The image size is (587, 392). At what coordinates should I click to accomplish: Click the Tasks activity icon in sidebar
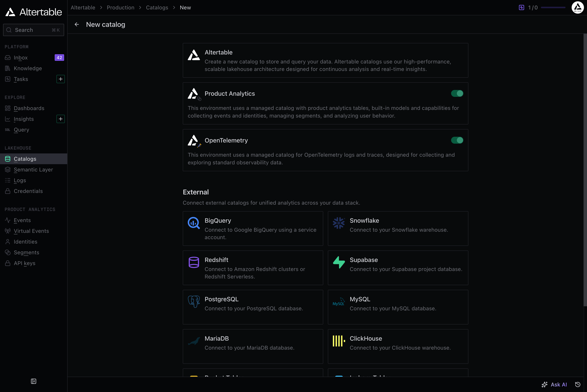8,79
